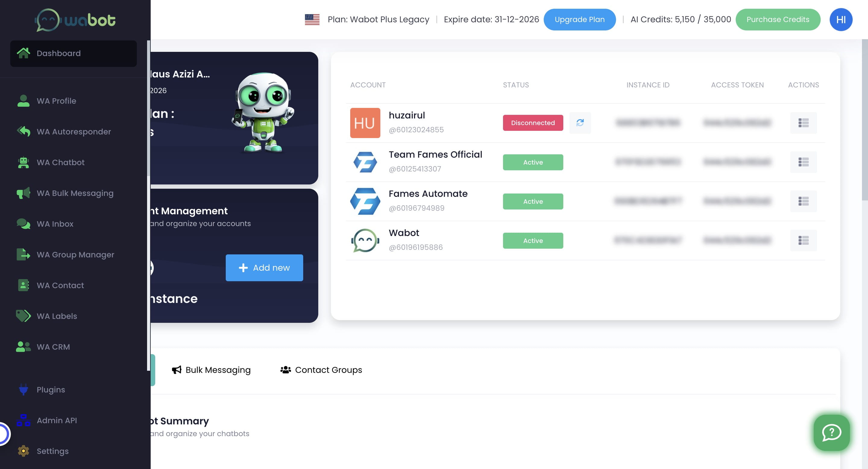Switch to the Bulk Messaging tab
The width and height of the screenshot is (868, 469).
211,370
